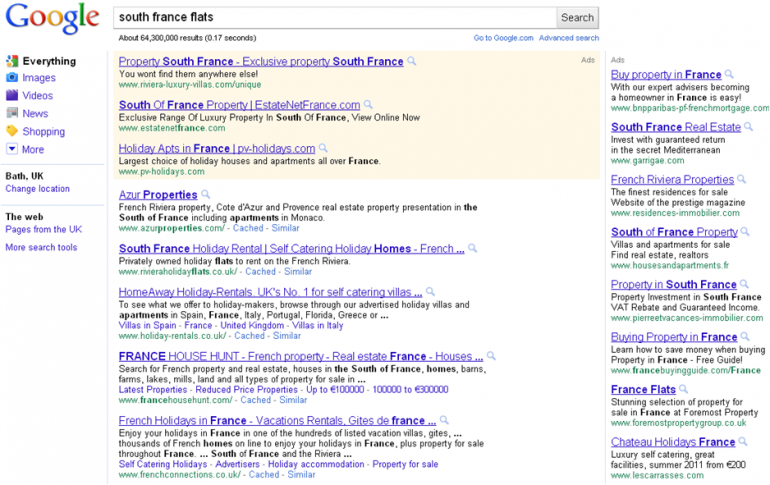Preview magnifier beside Chateau Holidays France
Viewport: 770px width, 485px height.
(743, 441)
